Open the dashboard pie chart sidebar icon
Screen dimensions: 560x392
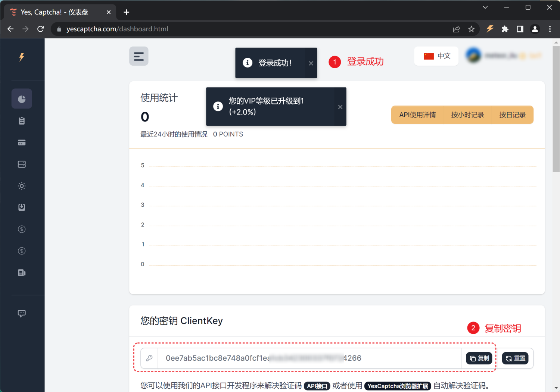click(x=22, y=99)
